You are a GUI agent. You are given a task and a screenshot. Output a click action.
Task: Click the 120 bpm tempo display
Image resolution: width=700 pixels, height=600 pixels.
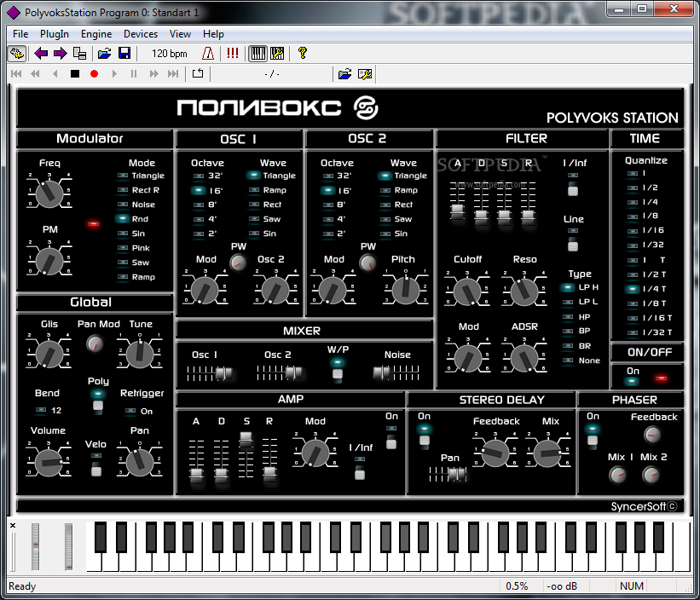click(169, 54)
